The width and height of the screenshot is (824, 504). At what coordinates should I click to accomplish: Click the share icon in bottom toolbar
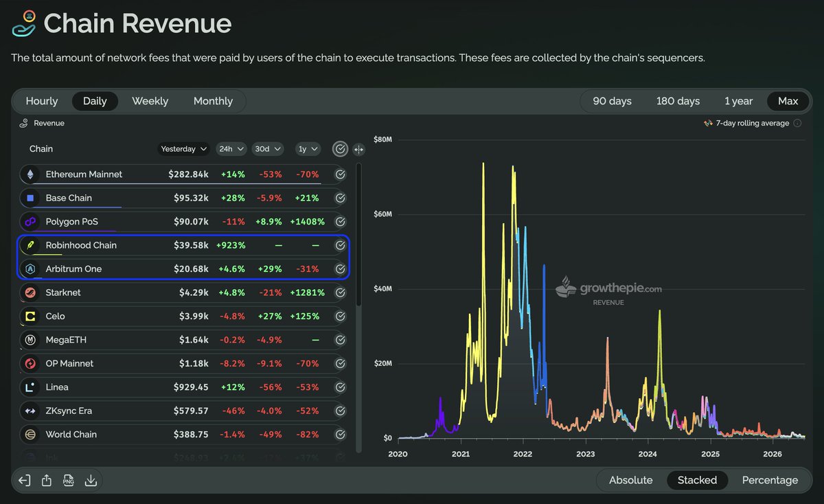coord(47,481)
